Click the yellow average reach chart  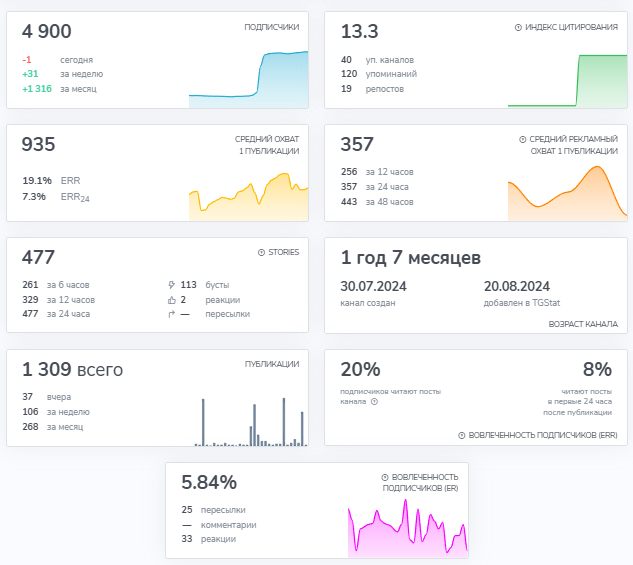(x=249, y=197)
